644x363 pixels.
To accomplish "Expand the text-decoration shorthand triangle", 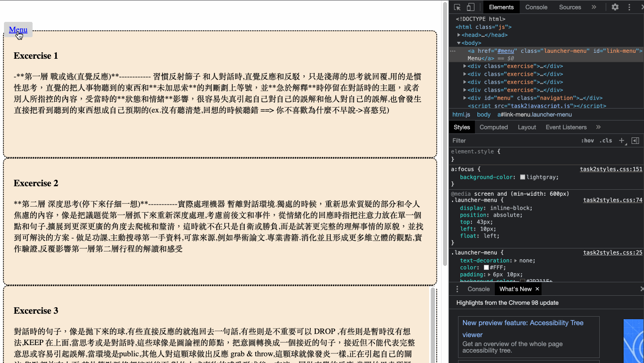I will coord(516,260).
